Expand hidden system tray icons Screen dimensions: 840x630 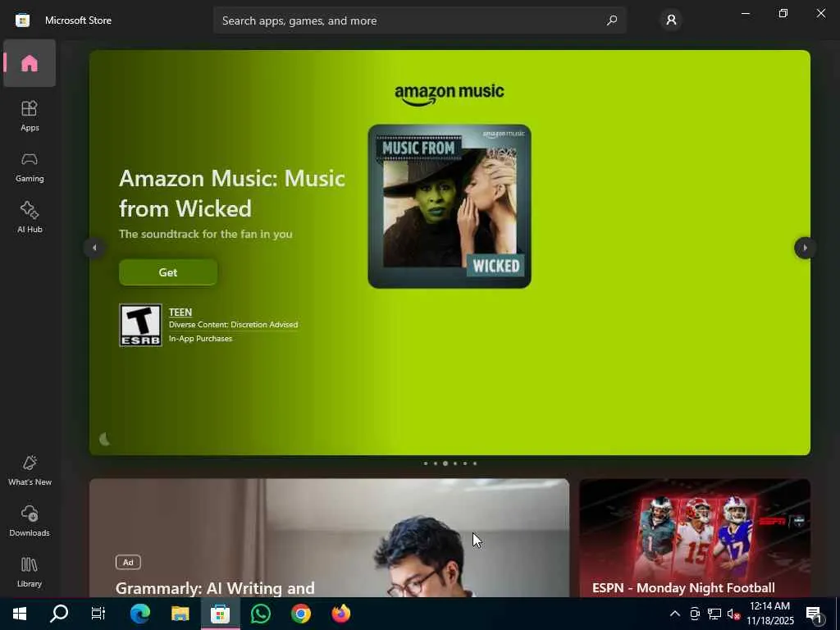[x=675, y=614]
